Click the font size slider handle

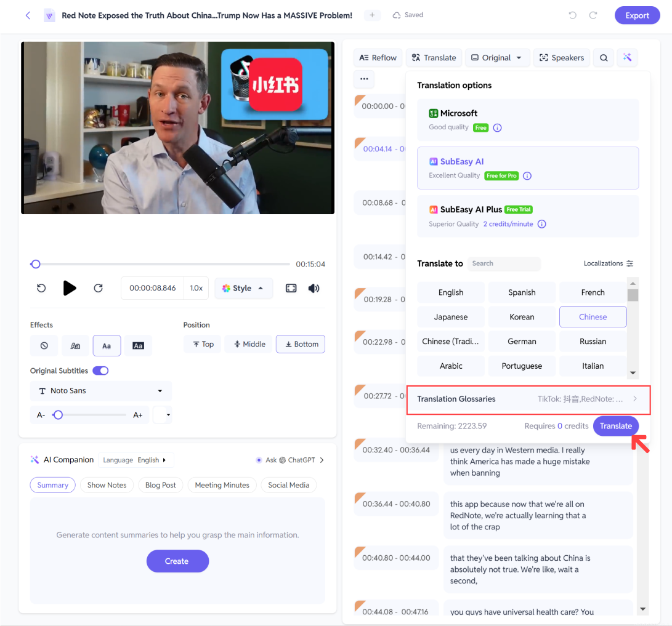tap(58, 415)
